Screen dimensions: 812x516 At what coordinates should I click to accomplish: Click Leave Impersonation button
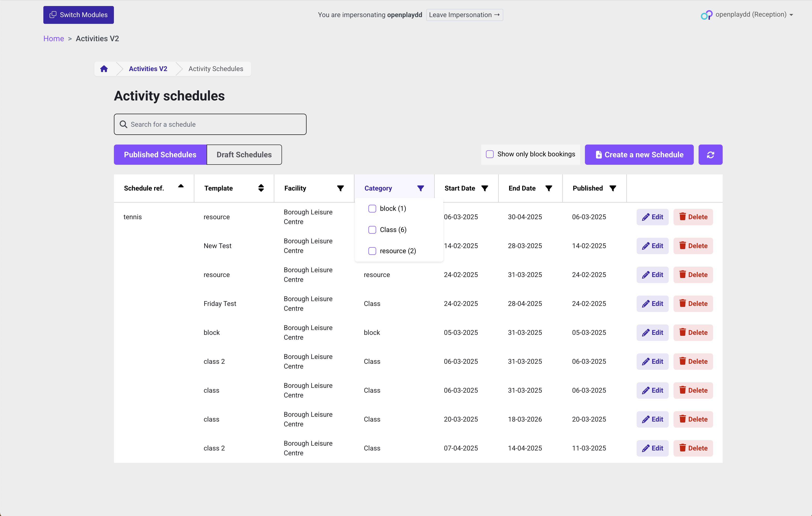pyautogui.click(x=464, y=15)
